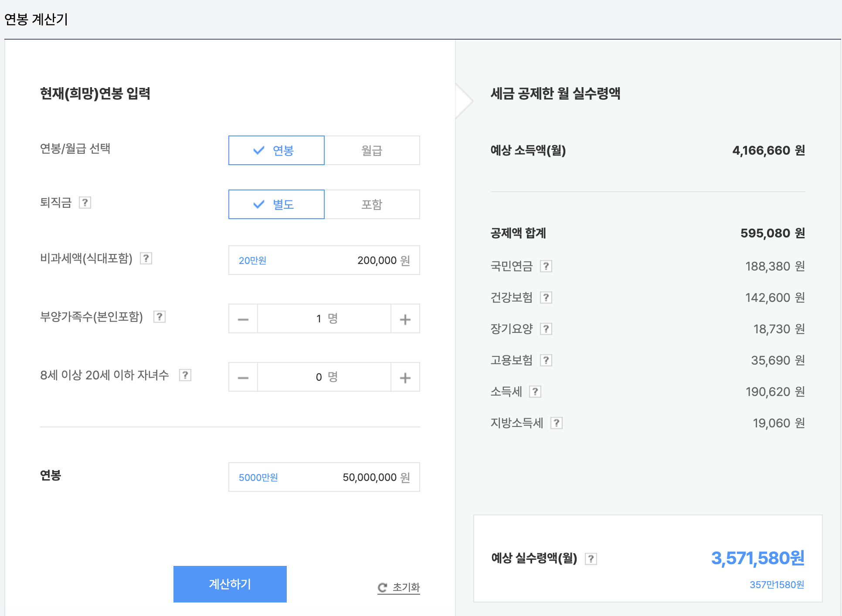This screenshot has width=842, height=616.
Task: Click the 초기화 reset link
Action: 399,587
